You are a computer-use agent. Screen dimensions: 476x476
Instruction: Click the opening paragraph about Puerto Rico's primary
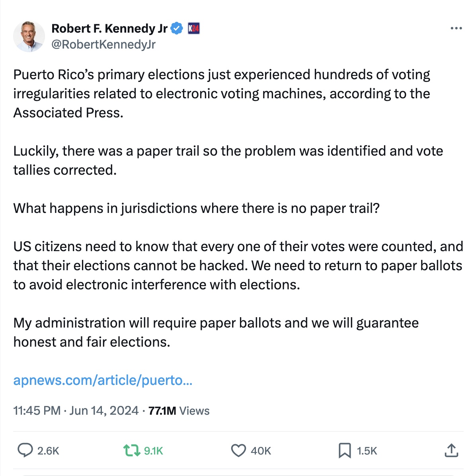pos(221,94)
